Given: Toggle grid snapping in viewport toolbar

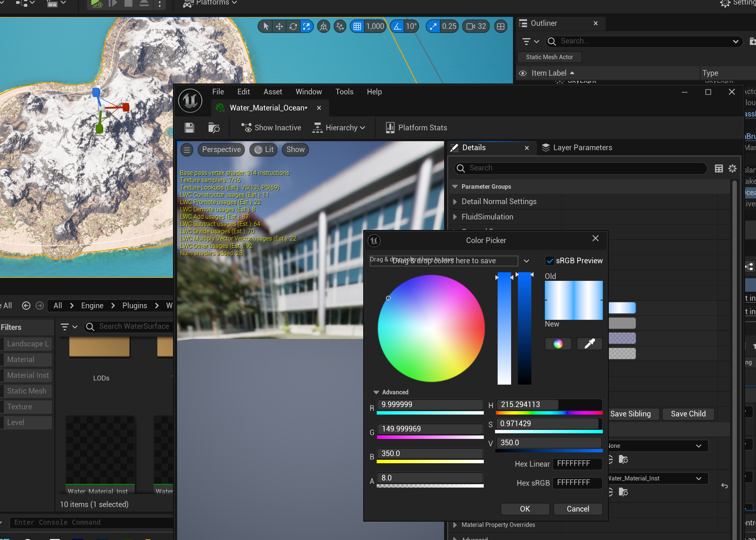Looking at the screenshot, I should (x=357, y=26).
